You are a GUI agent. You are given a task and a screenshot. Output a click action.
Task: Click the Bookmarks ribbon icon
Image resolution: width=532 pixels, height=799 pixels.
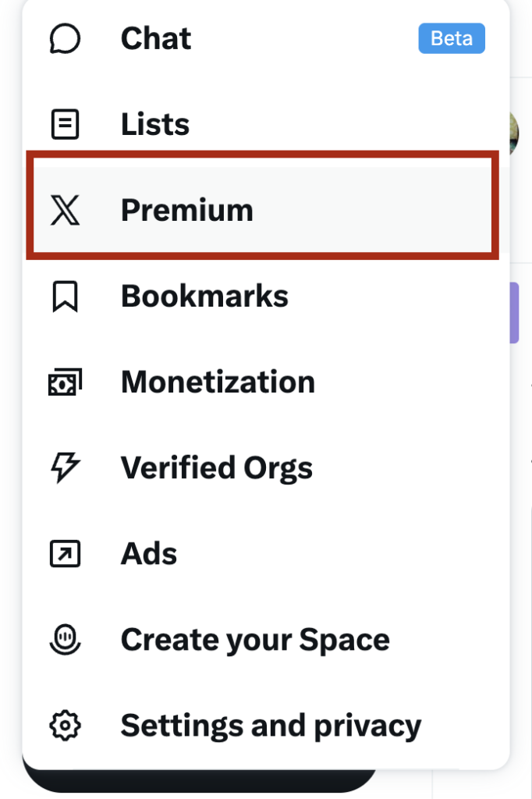(65, 297)
